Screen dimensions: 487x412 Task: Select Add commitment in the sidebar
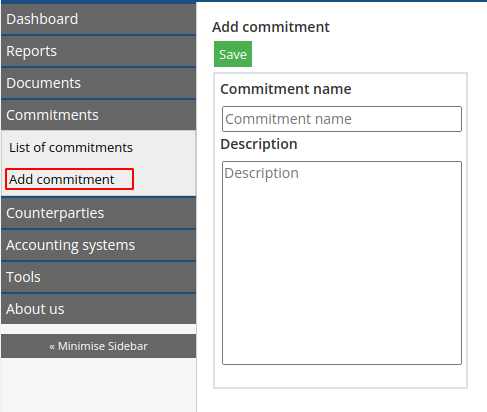[x=69, y=179]
